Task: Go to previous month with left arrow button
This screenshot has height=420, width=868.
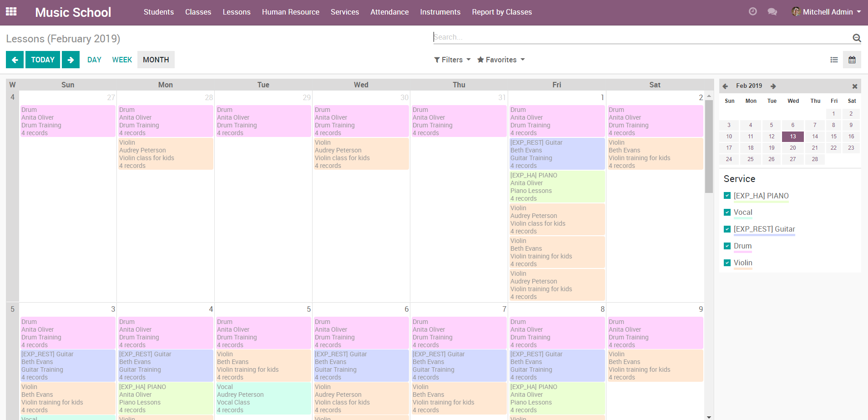Action: point(15,60)
